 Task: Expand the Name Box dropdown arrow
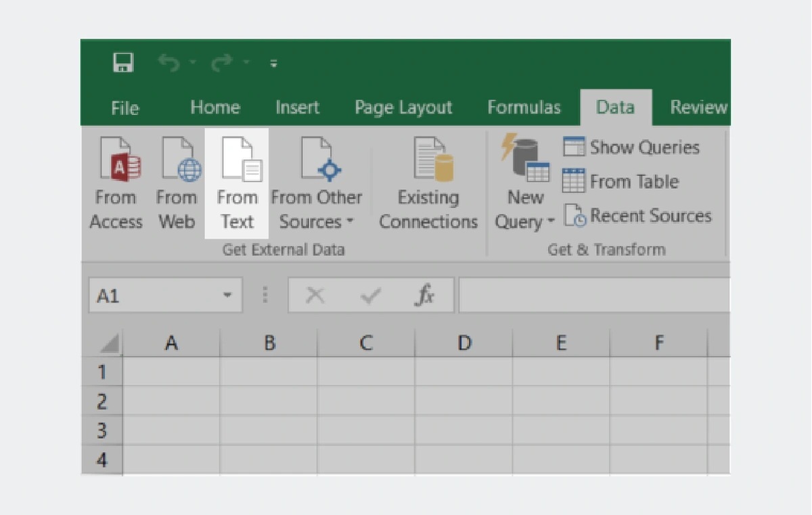pyautogui.click(x=228, y=296)
